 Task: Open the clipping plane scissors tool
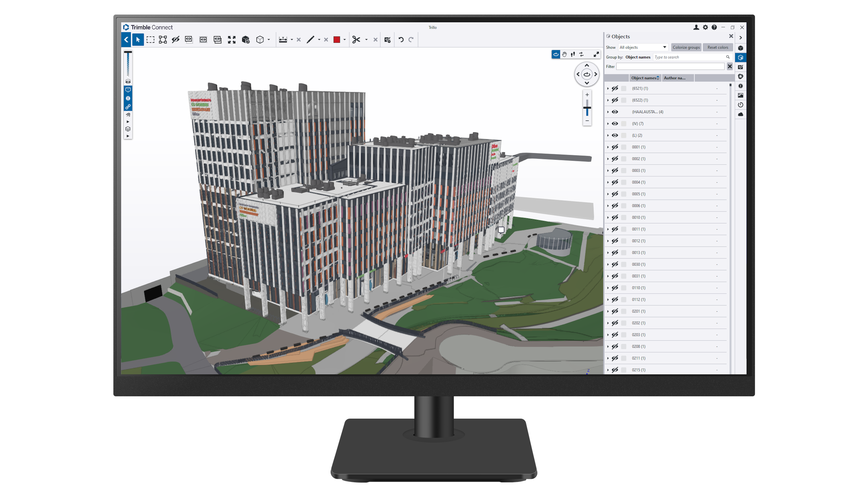click(356, 40)
